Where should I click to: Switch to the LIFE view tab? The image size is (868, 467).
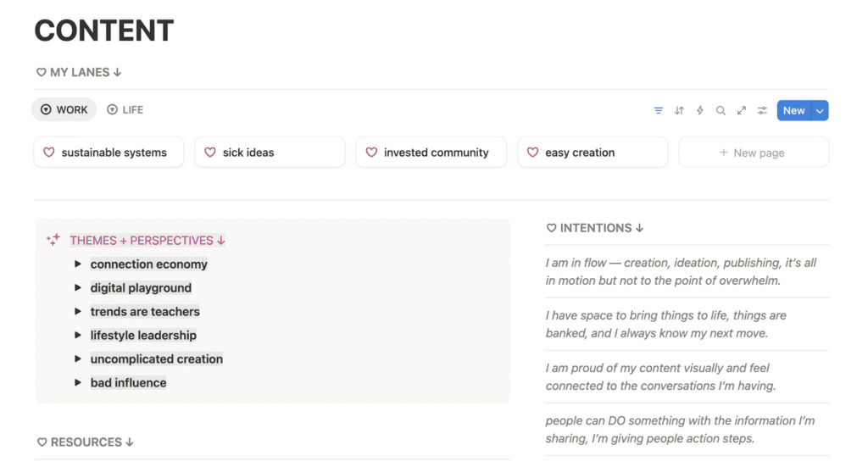coord(125,110)
